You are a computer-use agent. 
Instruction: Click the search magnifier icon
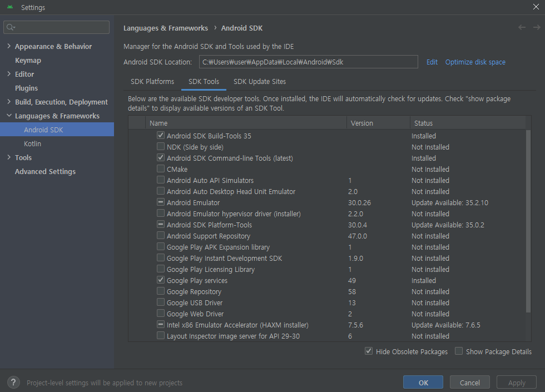pos(11,27)
